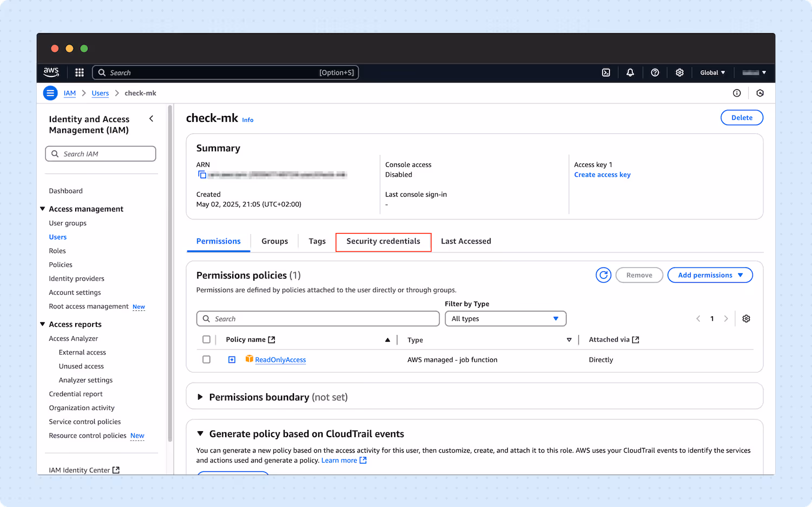Screen dimensions: 812x507
Task: Click the Create access key link
Action: pos(602,174)
